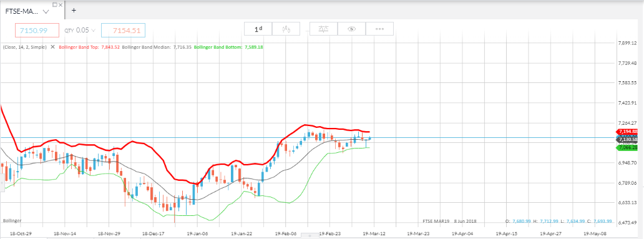Image resolution: width=644 pixels, height=239 pixels.
Task: Click the horizontal scroll handle below chart
Action: click(311, 237)
